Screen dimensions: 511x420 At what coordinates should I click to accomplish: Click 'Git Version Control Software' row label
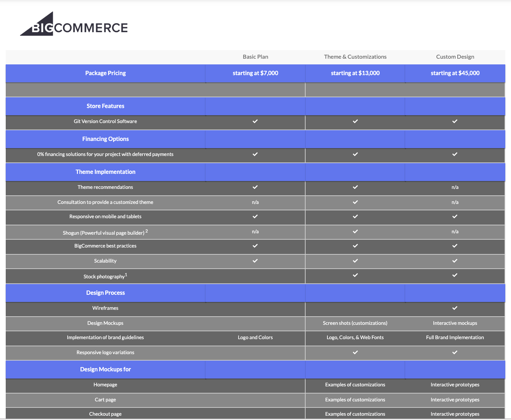(x=106, y=121)
